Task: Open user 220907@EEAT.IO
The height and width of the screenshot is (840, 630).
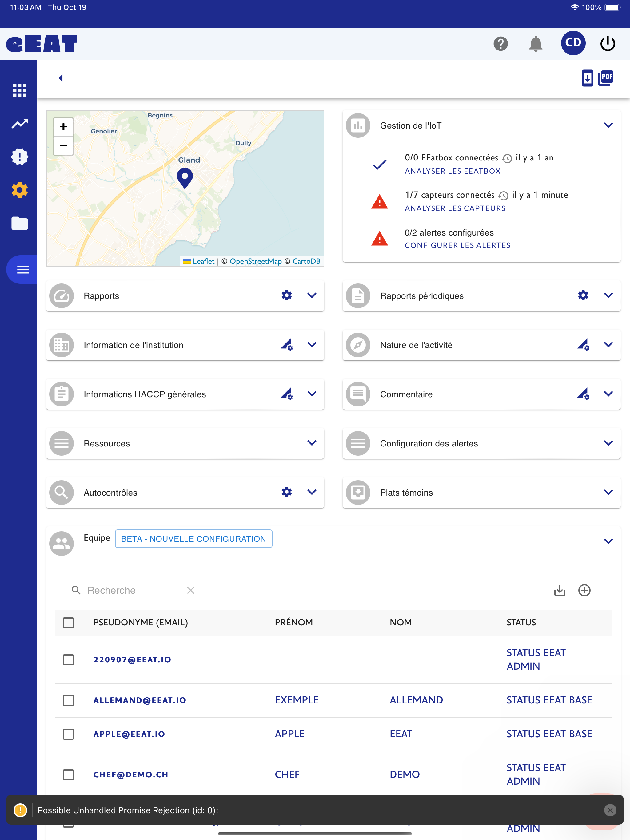Action: pyautogui.click(x=132, y=660)
